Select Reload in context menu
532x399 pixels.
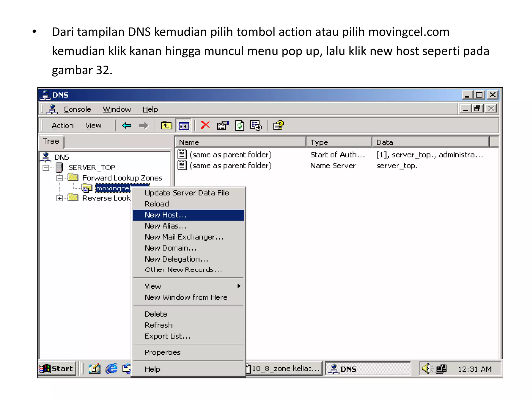188,204
